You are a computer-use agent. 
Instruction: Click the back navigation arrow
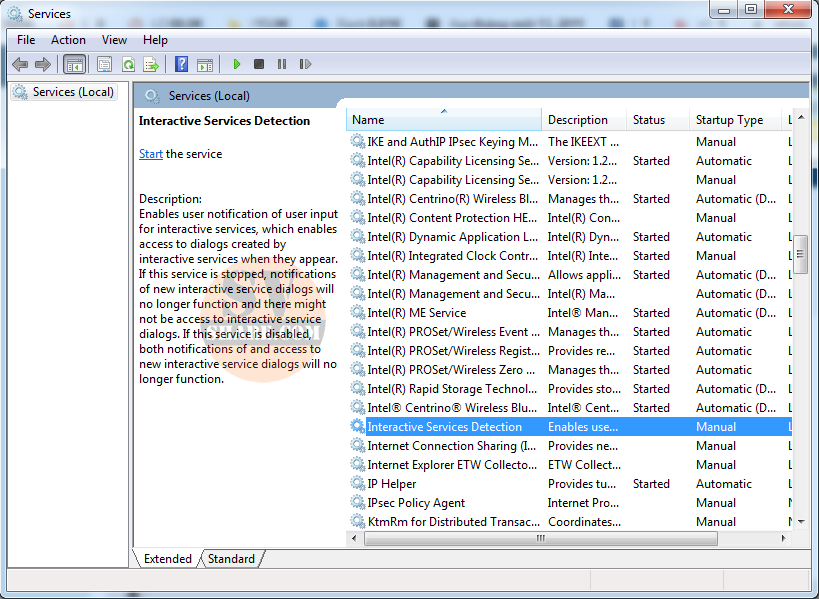click(20, 64)
